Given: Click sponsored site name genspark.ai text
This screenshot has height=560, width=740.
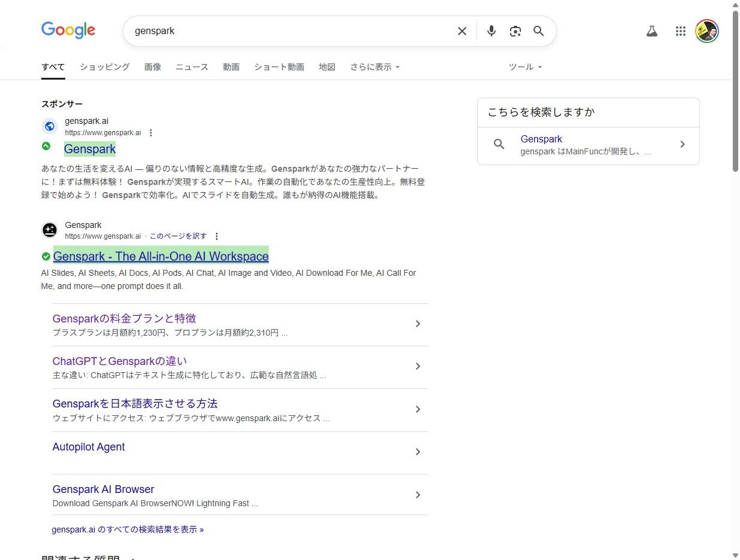Looking at the screenshot, I should 87,121.
